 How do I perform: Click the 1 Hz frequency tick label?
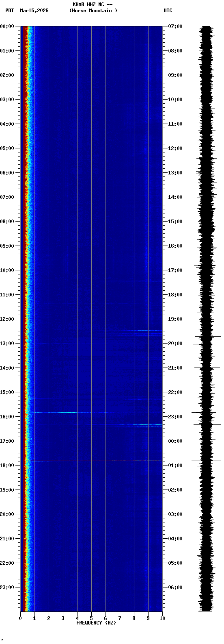click(x=34, y=618)
